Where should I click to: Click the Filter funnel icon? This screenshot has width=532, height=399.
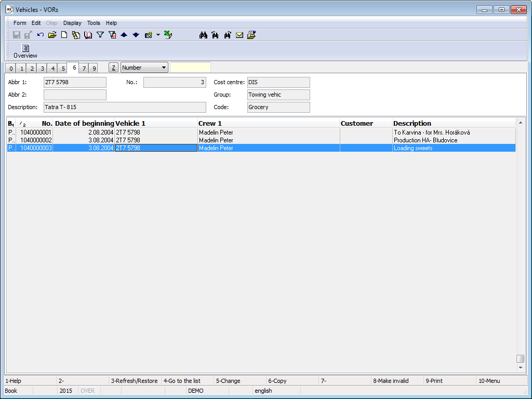coord(100,35)
